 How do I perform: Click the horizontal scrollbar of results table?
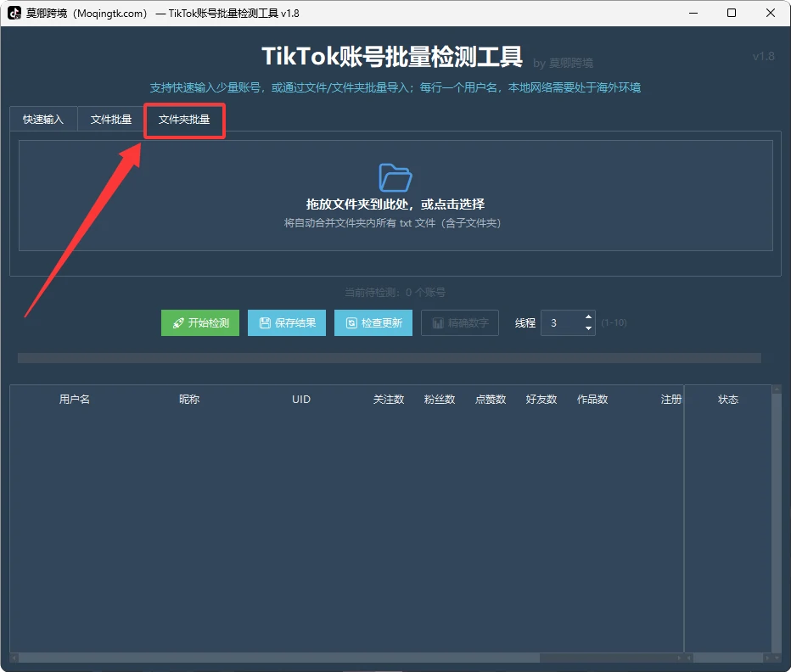(346, 658)
